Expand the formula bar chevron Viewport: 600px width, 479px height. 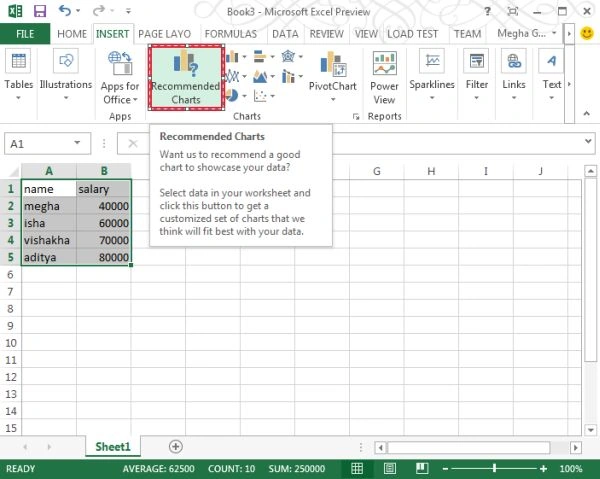(x=588, y=141)
